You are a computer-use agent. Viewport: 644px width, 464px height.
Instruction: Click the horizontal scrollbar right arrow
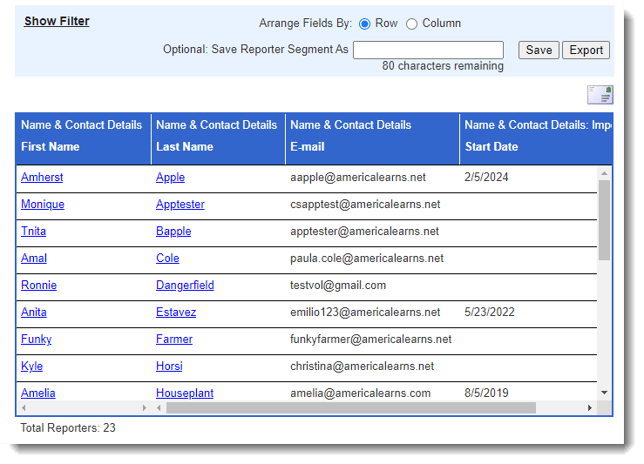pos(588,408)
